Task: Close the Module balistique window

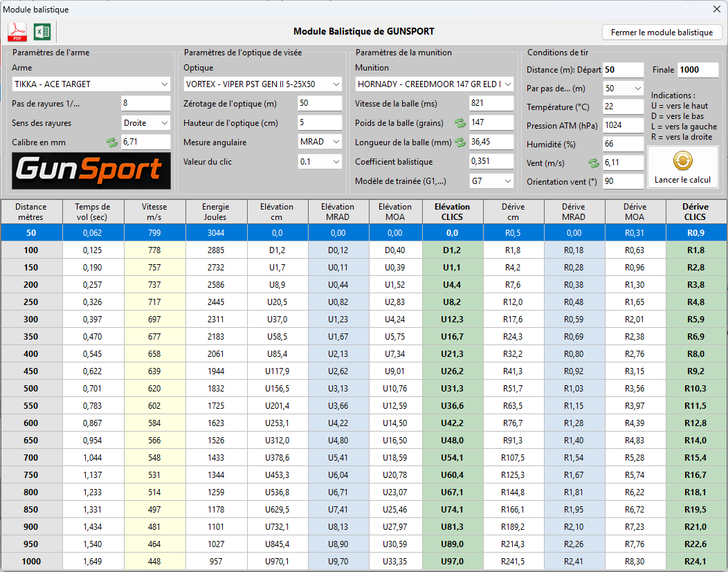Action: tap(716, 9)
